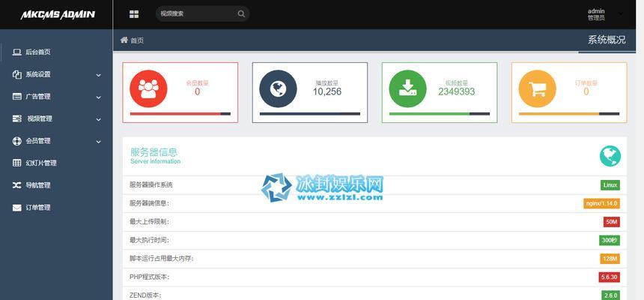Click the MKCMS ADMIN logo
The width and height of the screenshot is (644, 300).
click(58, 15)
